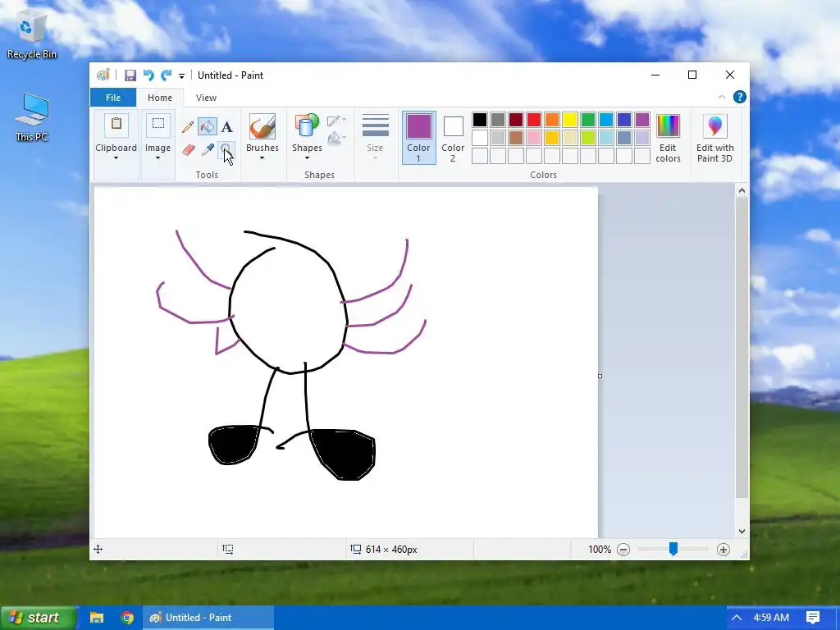Open Paint help question mark
The width and height of the screenshot is (840, 630).
click(x=740, y=97)
